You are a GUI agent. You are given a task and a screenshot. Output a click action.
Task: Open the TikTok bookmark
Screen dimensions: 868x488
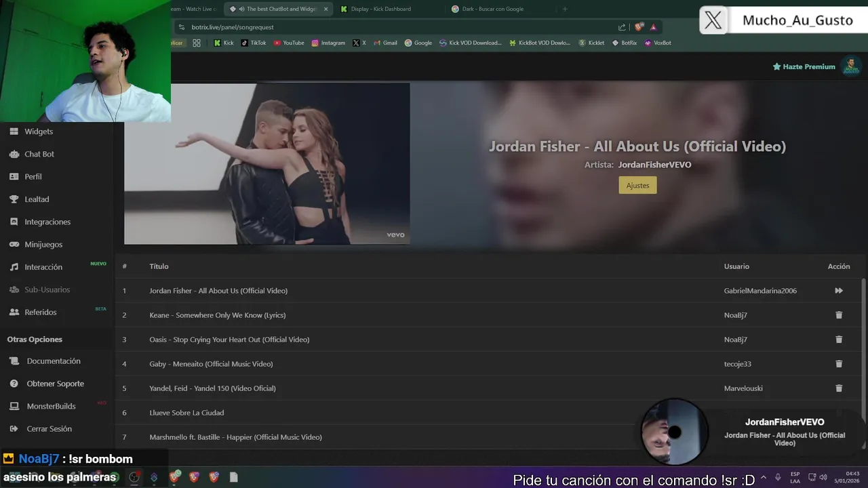[254, 43]
